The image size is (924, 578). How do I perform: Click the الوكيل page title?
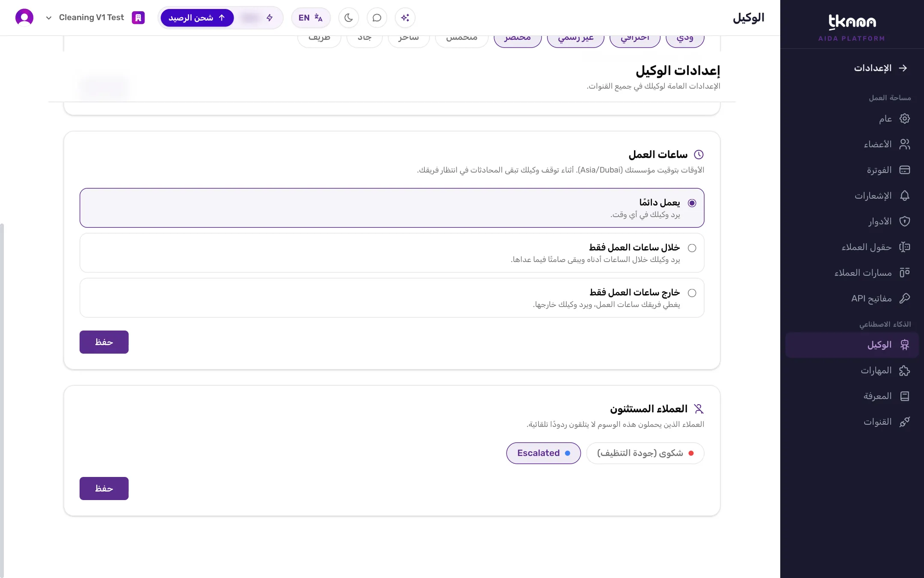point(748,18)
